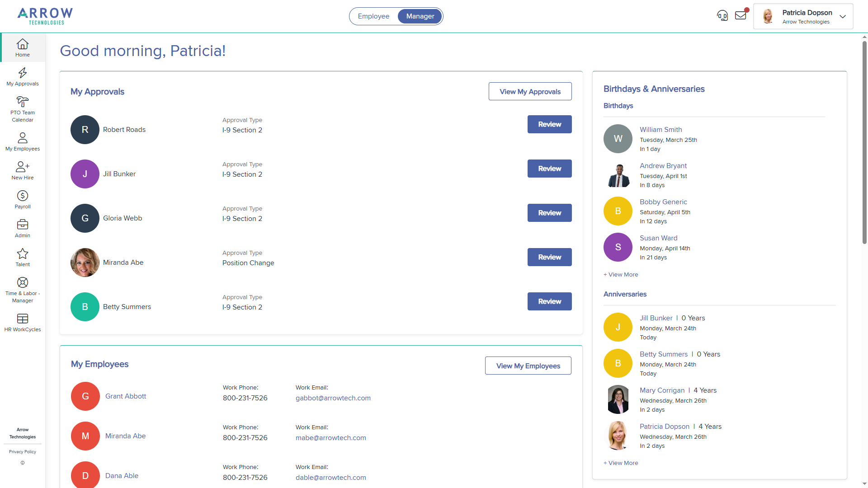This screenshot has width=868, height=488.
Task: Expand View More under Birthdays
Action: (x=620, y=274)
